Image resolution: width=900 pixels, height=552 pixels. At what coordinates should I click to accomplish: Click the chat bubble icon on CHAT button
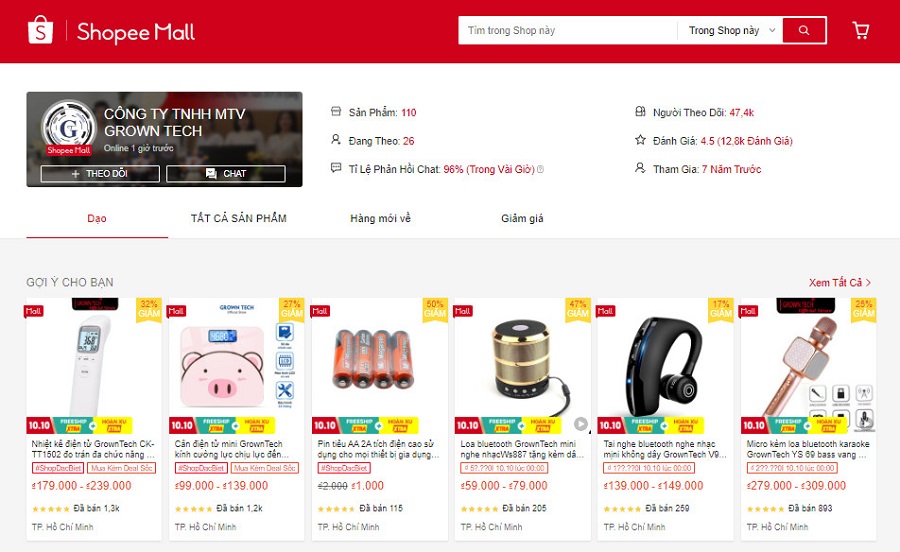pyautogui.click(x=211, y=173)
